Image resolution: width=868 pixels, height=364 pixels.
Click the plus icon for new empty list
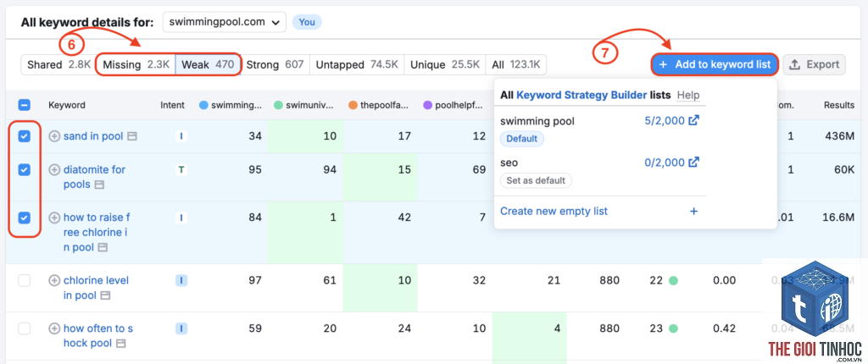click(x=693, y=212)
